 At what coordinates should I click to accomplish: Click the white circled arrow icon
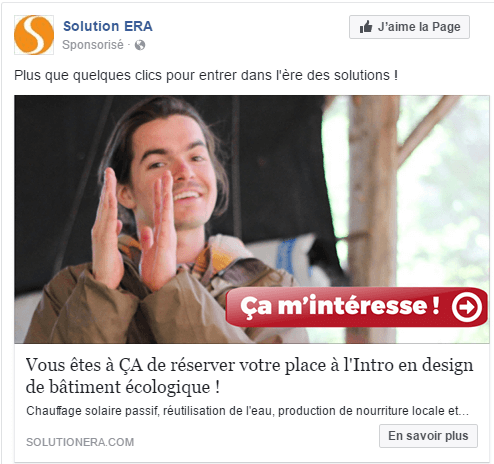click(467, 307)
